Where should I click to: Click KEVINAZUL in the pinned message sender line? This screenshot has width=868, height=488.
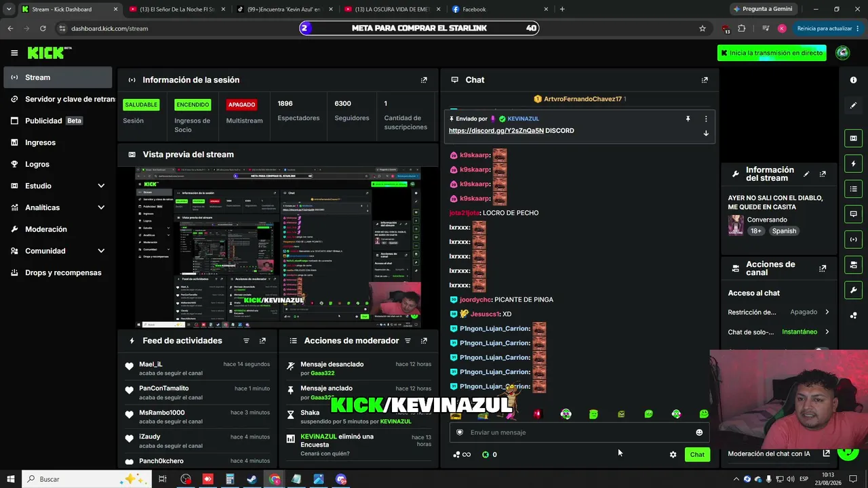523,119
